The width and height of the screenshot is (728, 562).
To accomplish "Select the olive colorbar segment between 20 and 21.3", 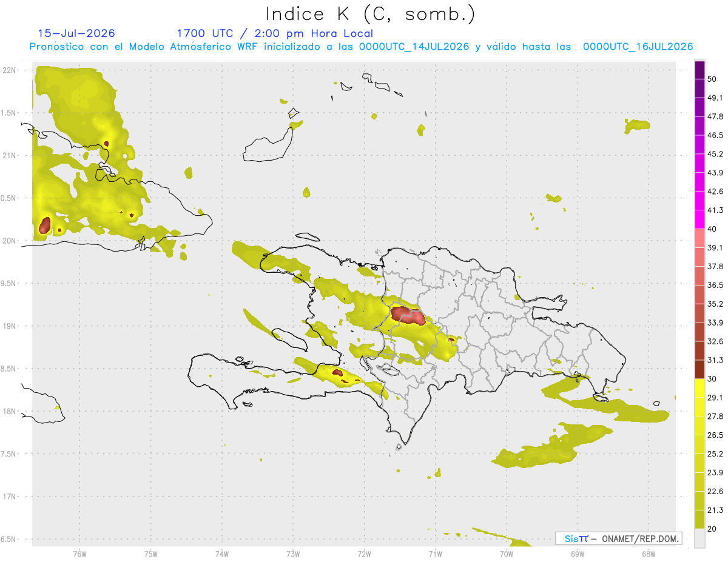I will (700, 519).
